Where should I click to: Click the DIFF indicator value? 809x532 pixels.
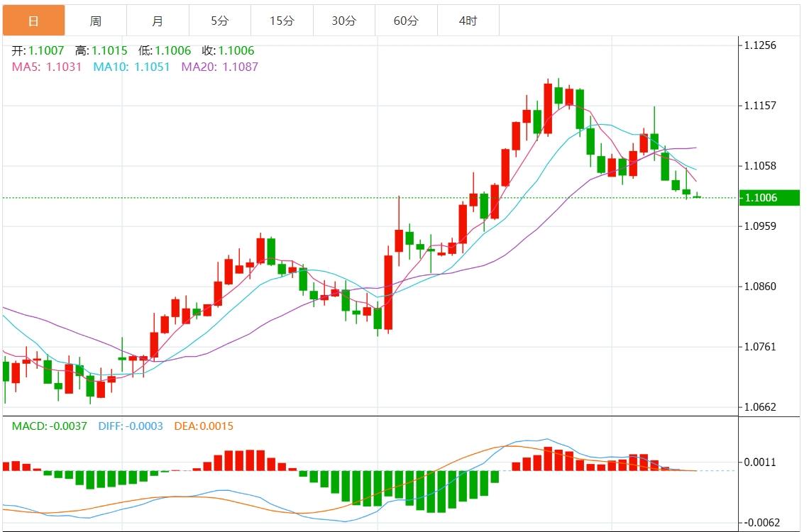131,426
